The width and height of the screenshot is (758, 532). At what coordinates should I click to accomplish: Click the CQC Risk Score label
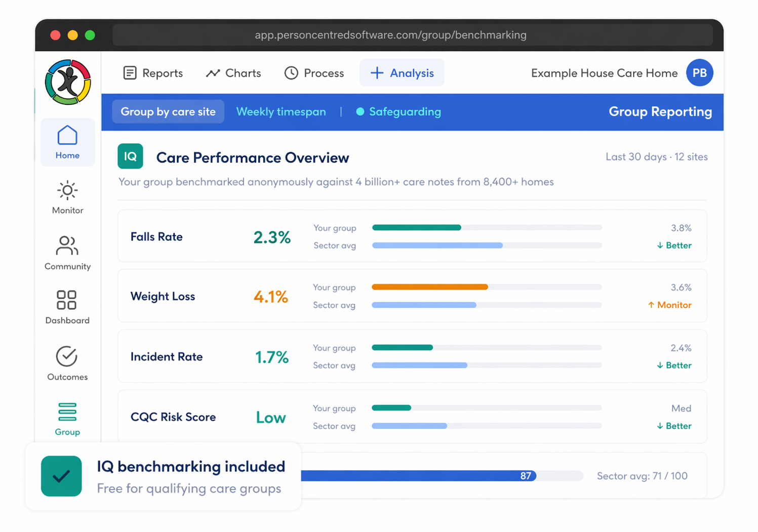173,417
